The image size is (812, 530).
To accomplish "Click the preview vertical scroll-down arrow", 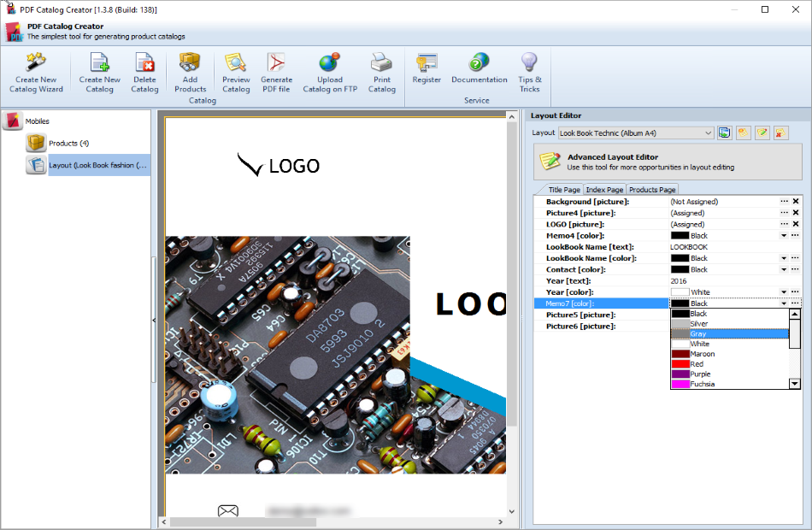I will (x=512, y=512).
